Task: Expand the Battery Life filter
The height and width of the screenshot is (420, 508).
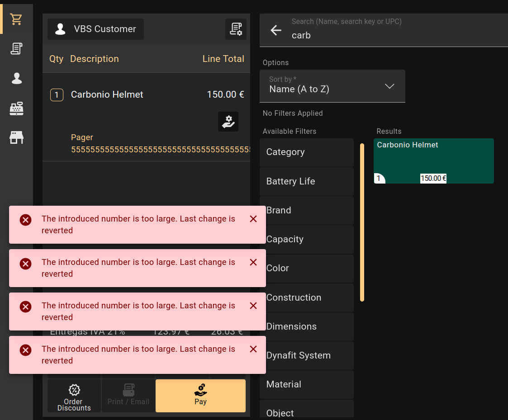Action: (306, 181)
